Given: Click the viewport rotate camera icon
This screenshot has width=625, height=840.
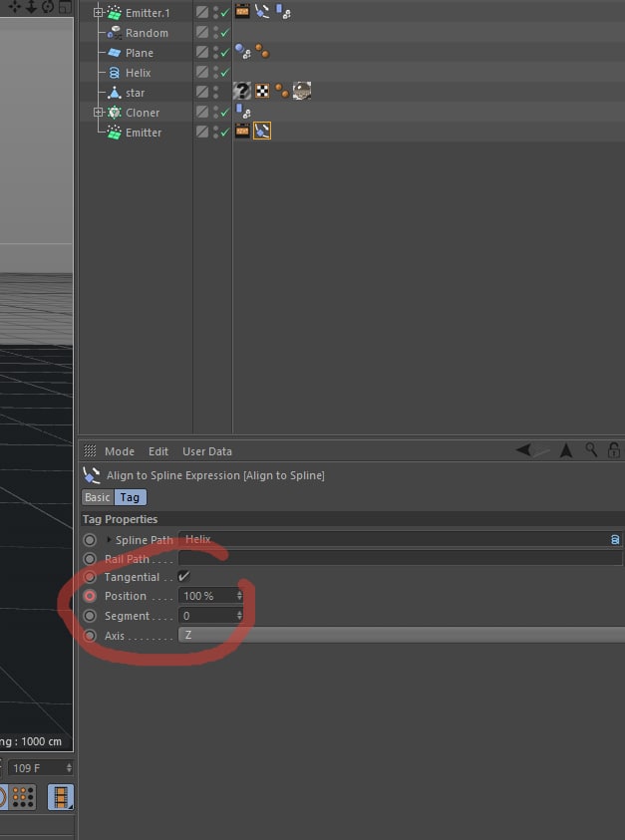Looking at the screenshot, I should (48, 6).
